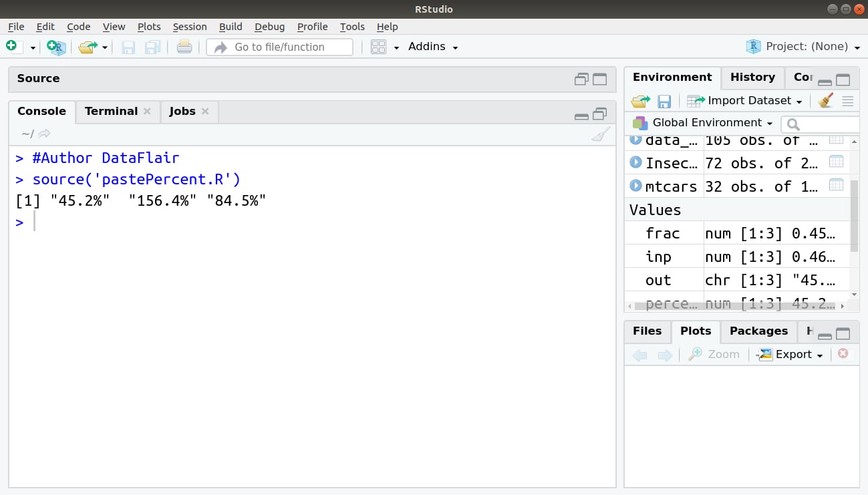This screenshot has width=868, height=495.
Task: Maximize the Environment pane
Action: tap(843, 80)
